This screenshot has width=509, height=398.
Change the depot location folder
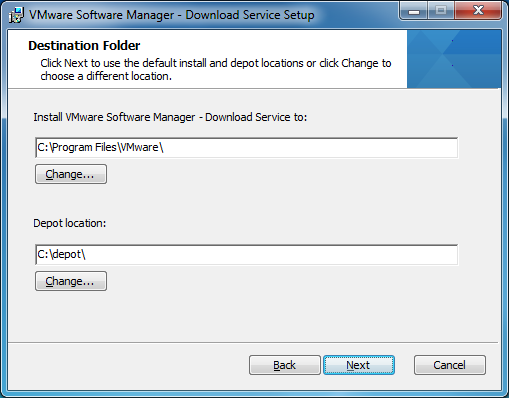coord(71,281)
